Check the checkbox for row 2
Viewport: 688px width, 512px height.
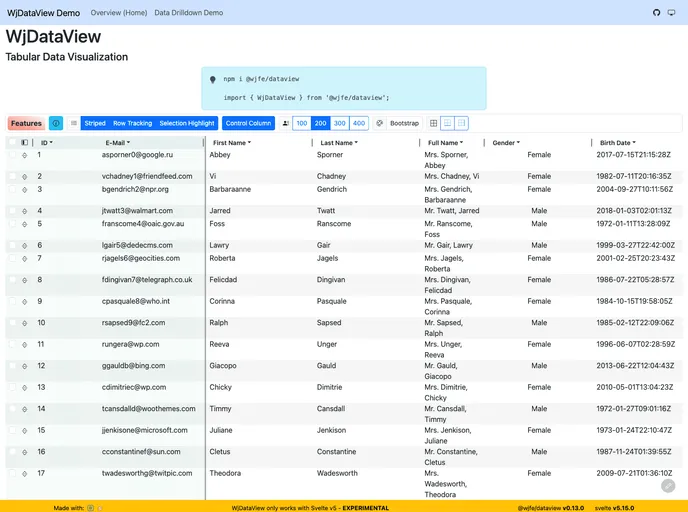[12, 176]
